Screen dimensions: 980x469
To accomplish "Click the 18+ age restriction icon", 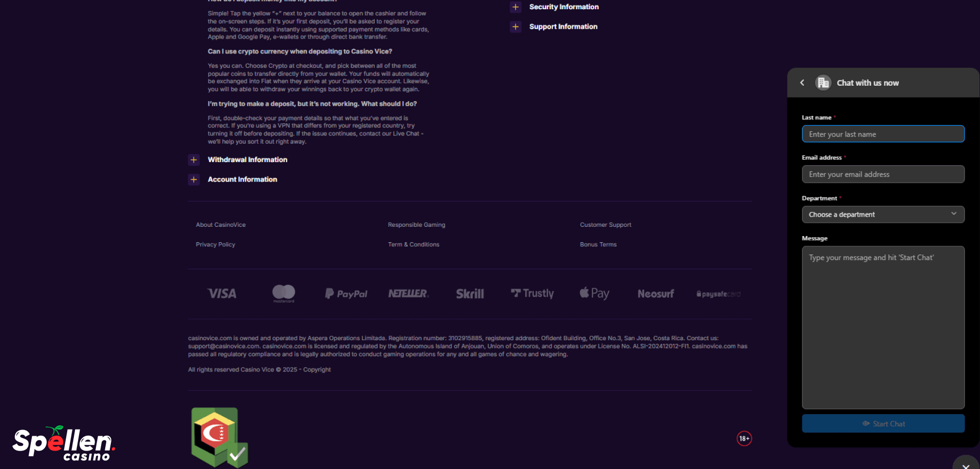I will [744, 438].
